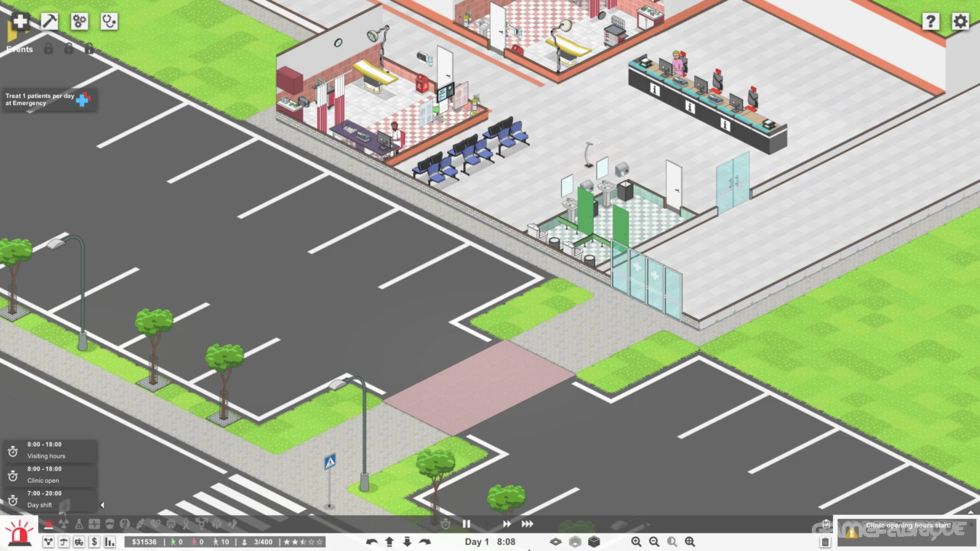Image resolution: width=980 pixels, height=551 pixels.
Task: Rotate camera left with curved arrow
Action: 372,542
